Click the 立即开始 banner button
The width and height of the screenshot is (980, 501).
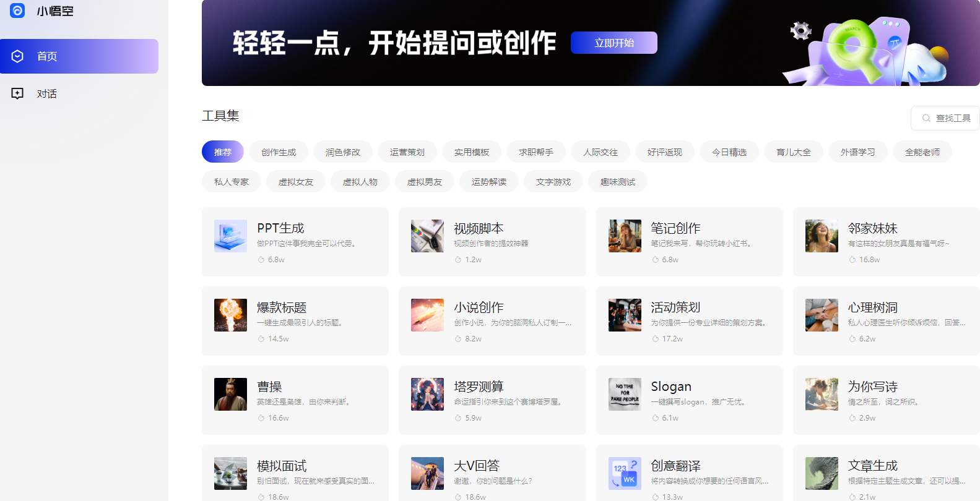[614, 43]
